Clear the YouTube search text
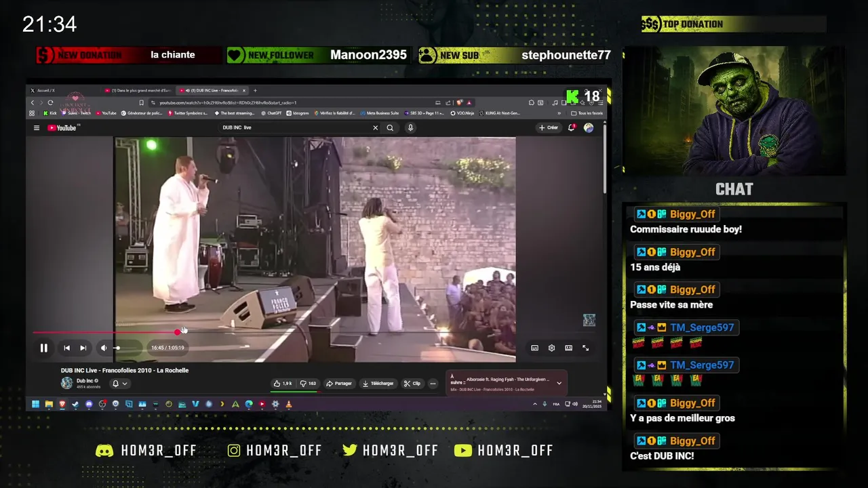This screenshot has width=868, height=488. tap(375, 127)
